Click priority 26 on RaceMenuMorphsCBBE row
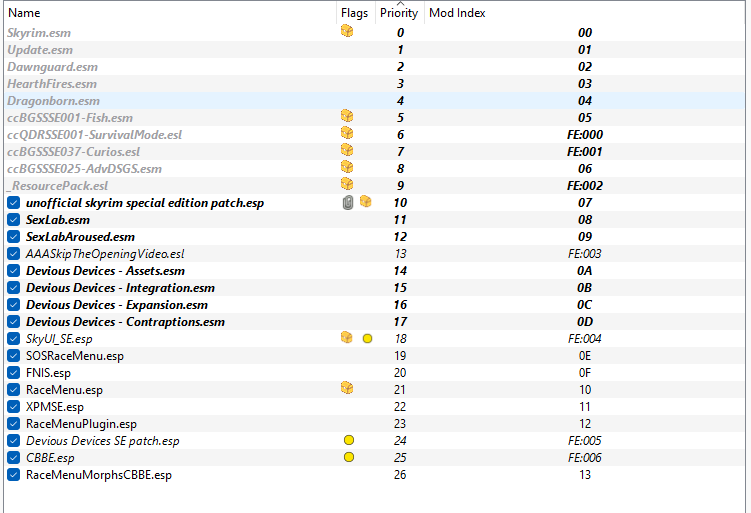Viewport: 751px width, 513px height. tap(400, 475)
